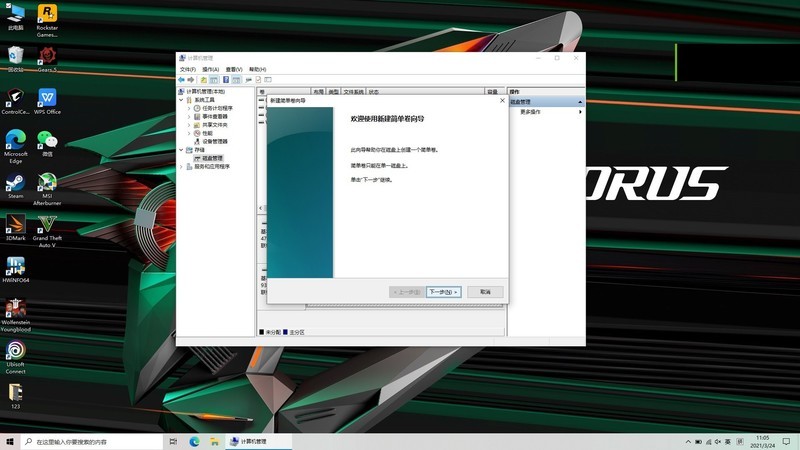
Task: Click the 类型 column header
Action: [x=334, y=92]
